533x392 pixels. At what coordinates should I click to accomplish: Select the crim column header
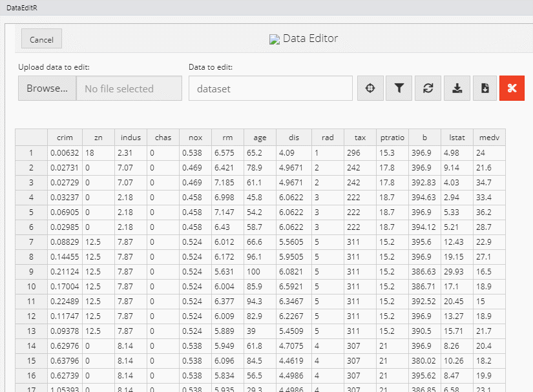(x=65, y=138)
